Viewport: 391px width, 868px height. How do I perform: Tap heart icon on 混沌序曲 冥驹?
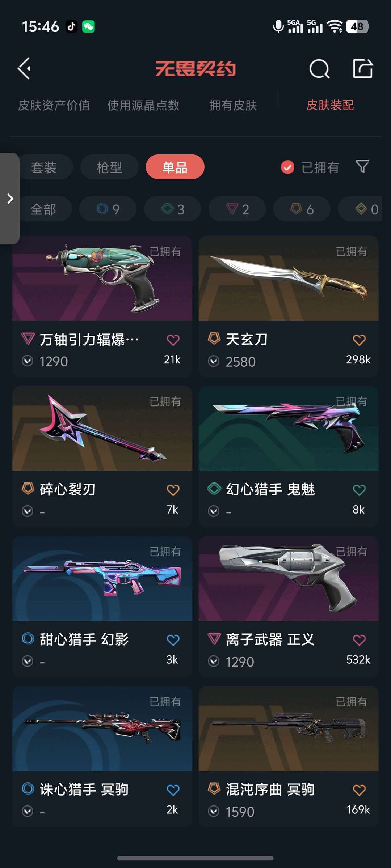coord(359,790)
